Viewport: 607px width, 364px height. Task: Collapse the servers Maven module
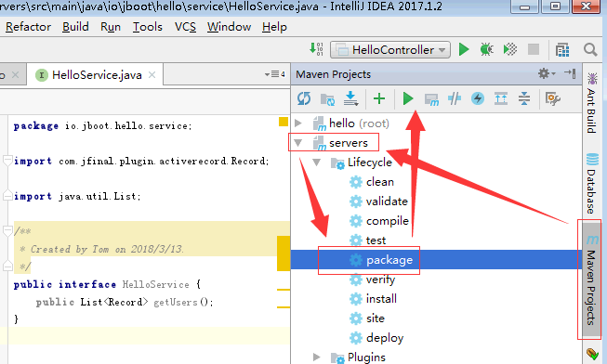[298, 143]
